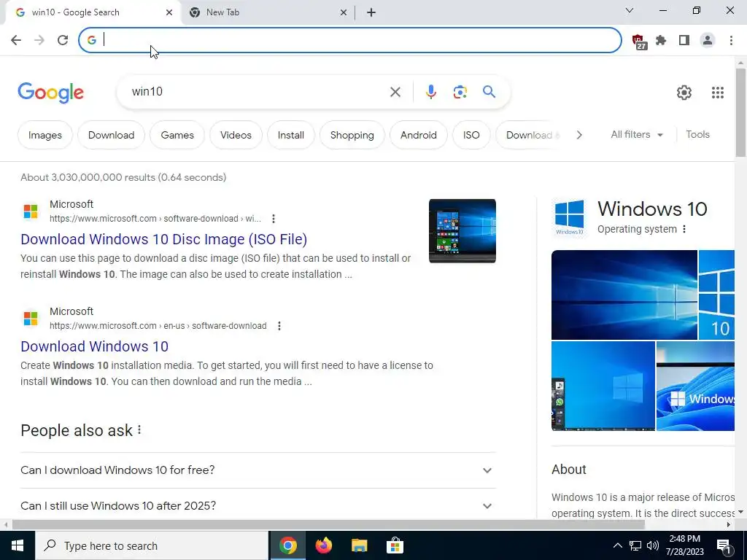The height and width of the screenshot is (560, 747).
Task: Open File Explorer from the taskbar
Action: tap(359, 545)
